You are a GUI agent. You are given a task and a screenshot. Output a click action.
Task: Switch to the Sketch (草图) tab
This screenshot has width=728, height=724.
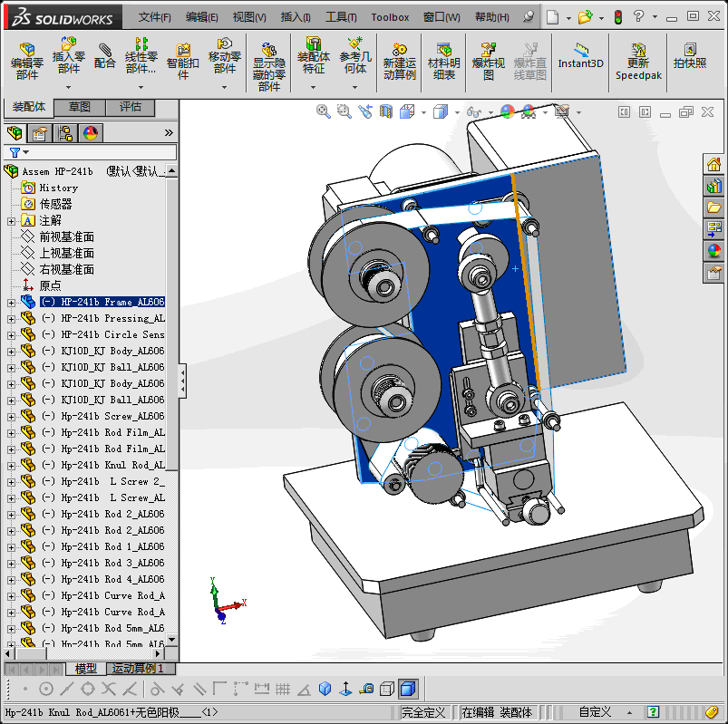(80, 107)
